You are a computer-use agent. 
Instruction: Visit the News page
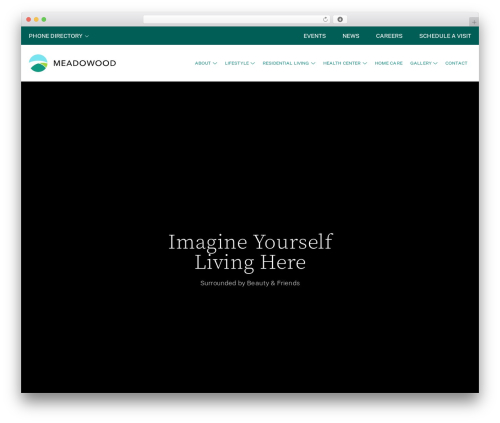click(351, 36)
